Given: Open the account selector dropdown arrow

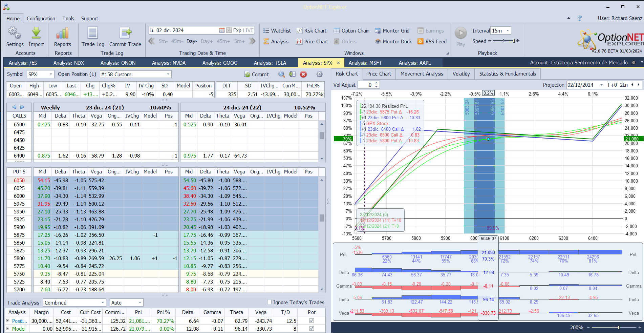Looking at the screenshot, I should [x=641, y=63].
